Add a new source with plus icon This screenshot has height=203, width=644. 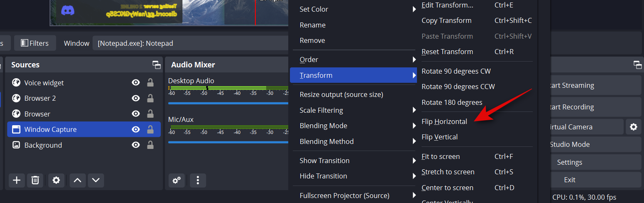pyautogui.click(x=17, y=180)
